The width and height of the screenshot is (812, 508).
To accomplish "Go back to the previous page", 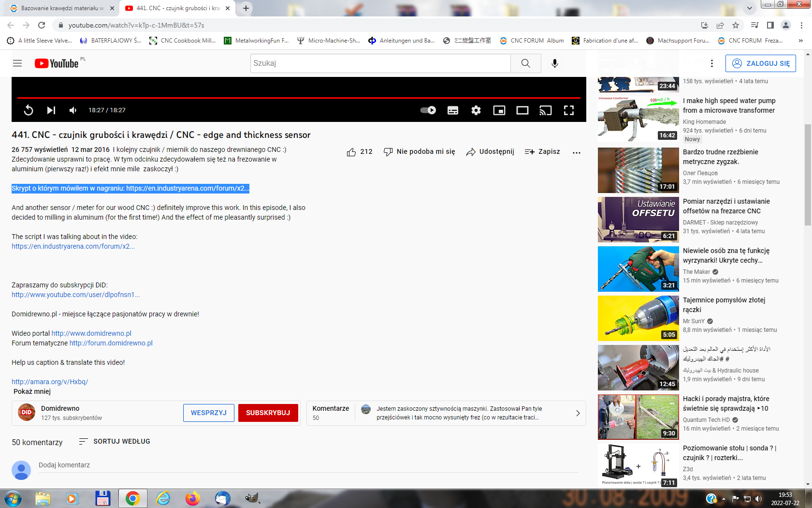I will coord(11,25).
